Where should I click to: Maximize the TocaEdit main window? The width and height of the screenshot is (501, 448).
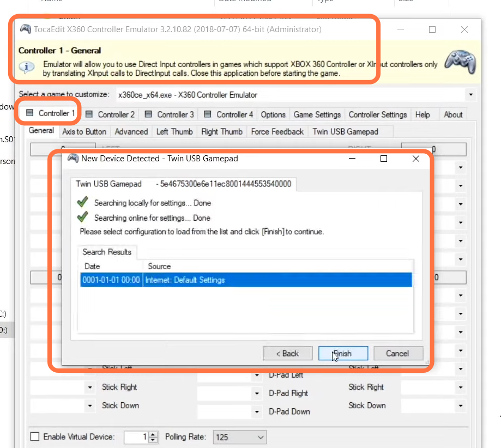click(432, 29)
